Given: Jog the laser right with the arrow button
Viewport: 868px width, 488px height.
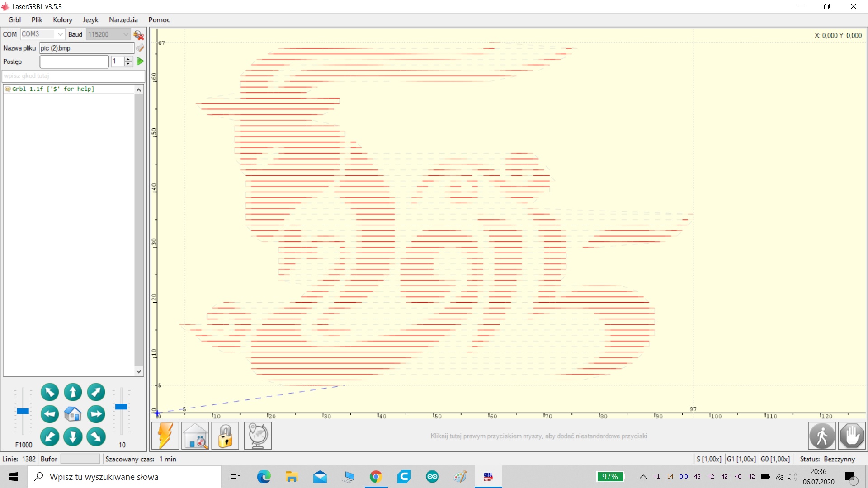Looking at the screenshot, I should 96,414.
